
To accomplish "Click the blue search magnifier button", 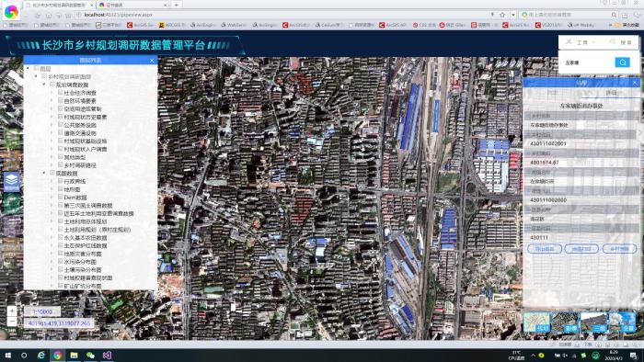I will coord(622,62).
